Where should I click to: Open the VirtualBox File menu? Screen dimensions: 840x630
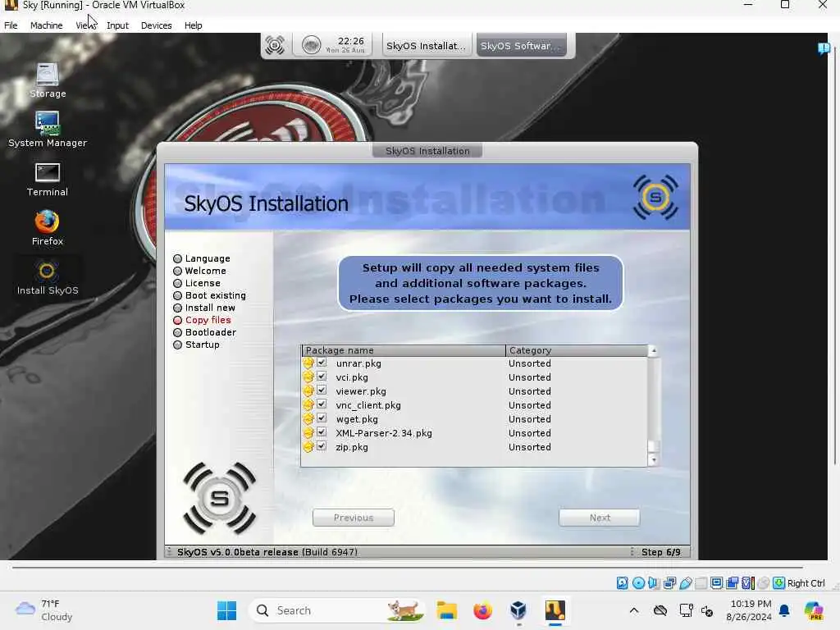click(x=11, y=25)
